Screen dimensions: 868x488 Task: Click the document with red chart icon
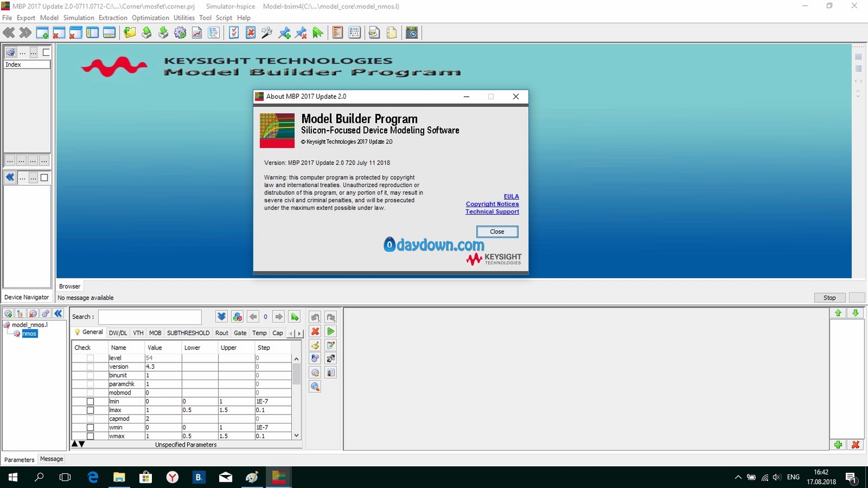click(197, 33)
